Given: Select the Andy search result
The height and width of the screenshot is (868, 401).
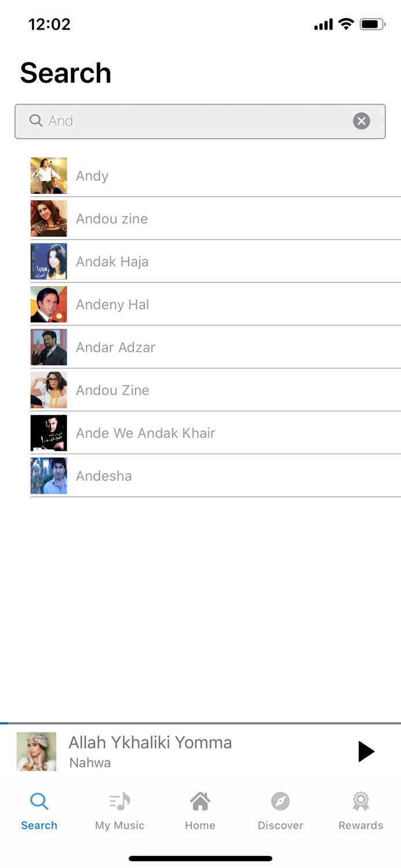Looking at the screenshot, I should 92,176.
